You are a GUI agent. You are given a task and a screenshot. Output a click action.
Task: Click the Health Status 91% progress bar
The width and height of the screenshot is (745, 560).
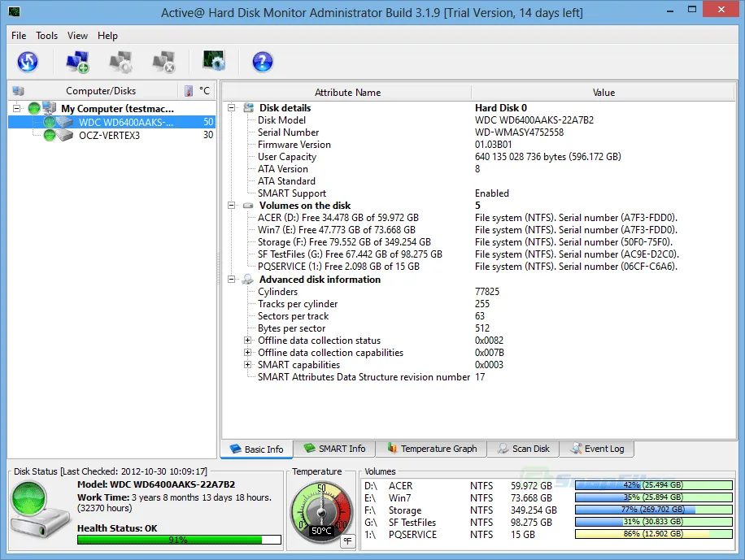(179, 540)
